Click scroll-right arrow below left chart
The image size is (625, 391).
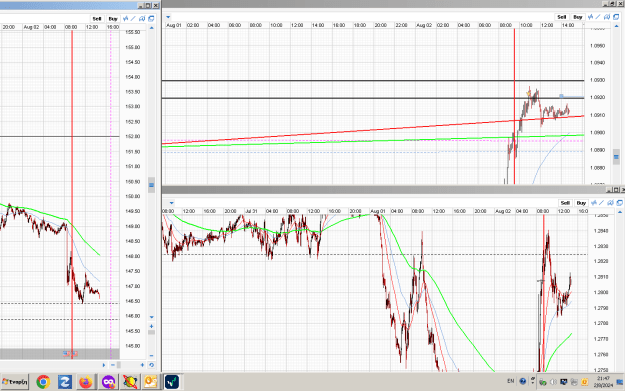point(104,365)
